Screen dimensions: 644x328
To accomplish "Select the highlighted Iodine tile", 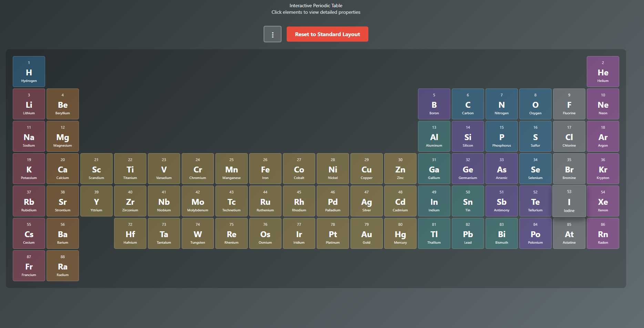I will coord(569,201).
